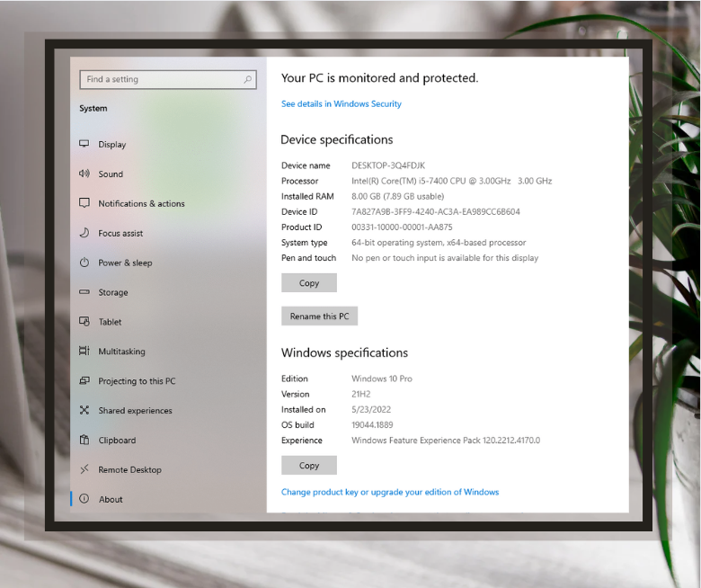Open Notifications & actions page
The height and width of the screenshot is (588, 701).
click(168, 203)
